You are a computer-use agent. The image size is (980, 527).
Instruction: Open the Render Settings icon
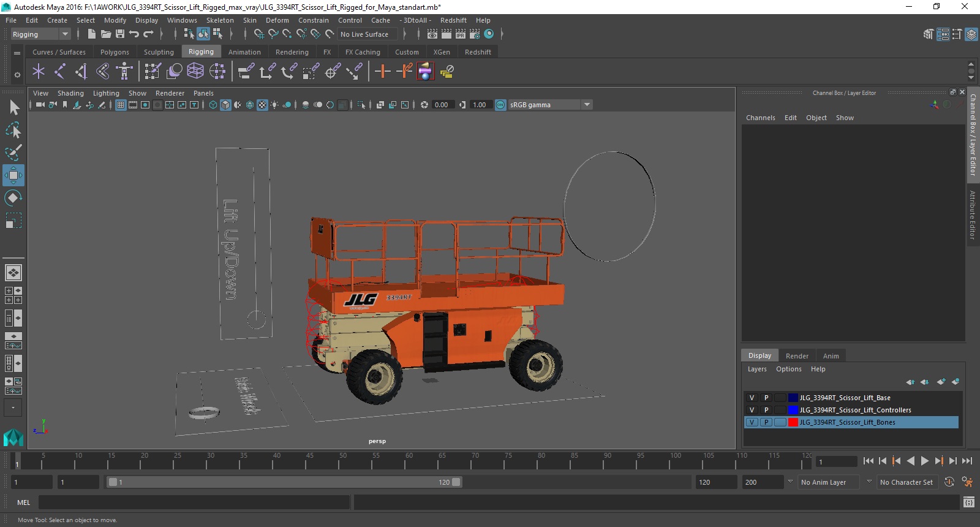coord(475,34)
